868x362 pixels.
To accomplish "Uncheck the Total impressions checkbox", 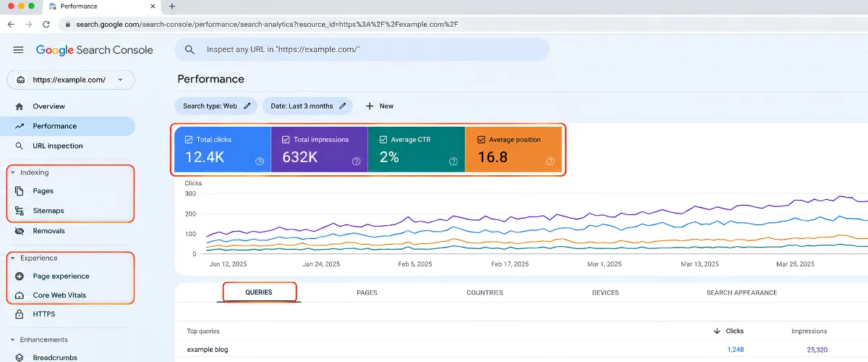I will [x=286, y=140].
